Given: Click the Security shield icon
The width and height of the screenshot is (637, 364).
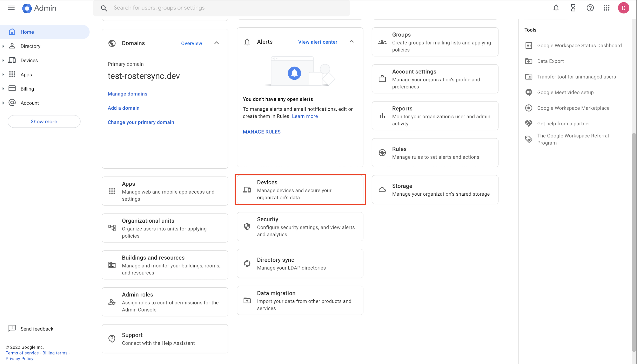Looking at the screenshot, I should point(247,226).
